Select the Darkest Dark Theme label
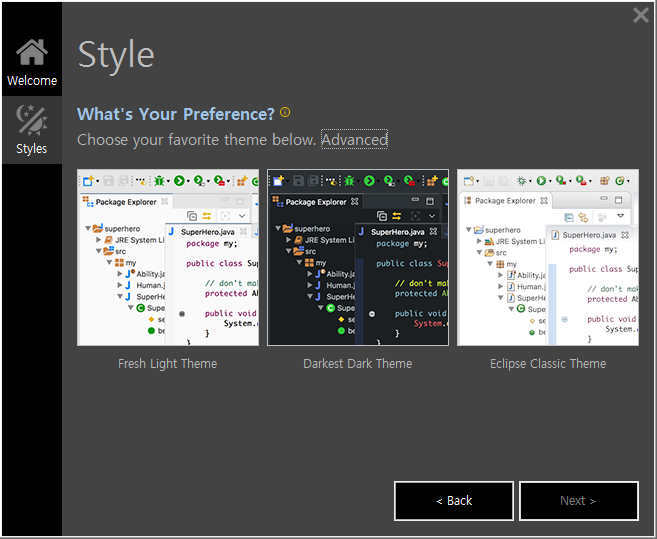This screenshot has width=657, height=539. coord(358,364)
